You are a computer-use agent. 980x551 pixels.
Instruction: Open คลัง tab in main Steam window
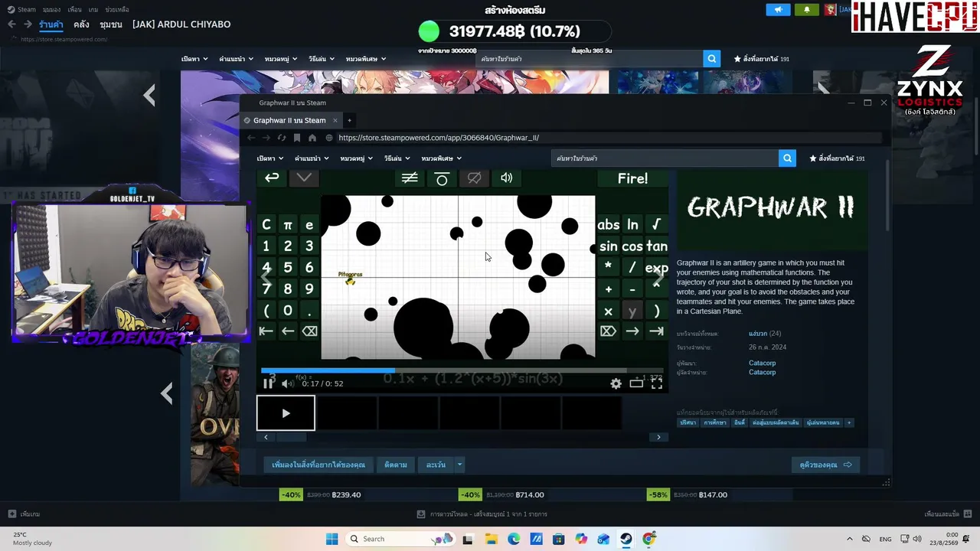82,24
